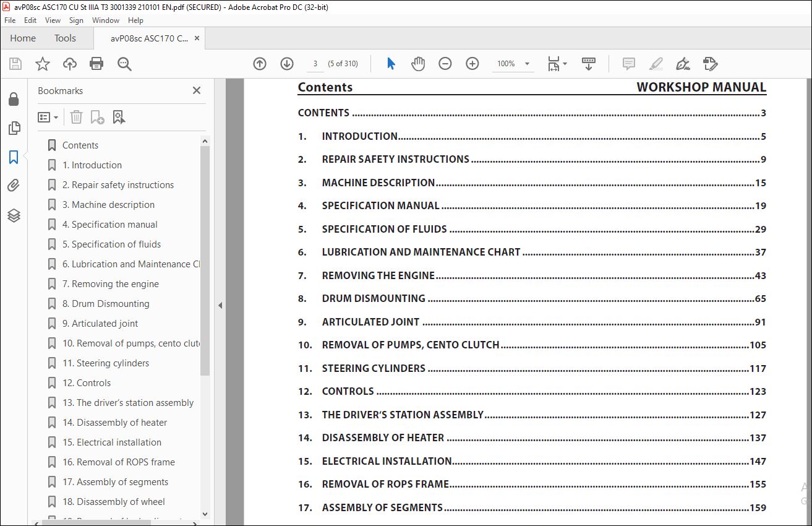This screenshot has height=526, width=812.
Task: Go to previous page with the up arrow
Action: tap(260, 64)
